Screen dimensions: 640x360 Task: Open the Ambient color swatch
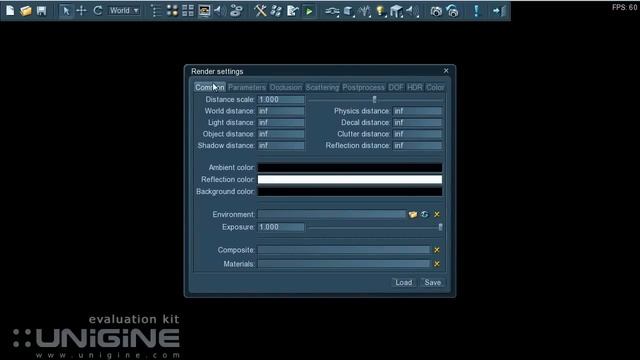[x=350, y=168]
